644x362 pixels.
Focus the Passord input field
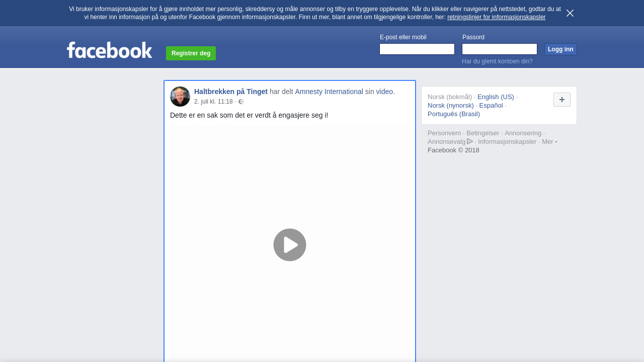(500, 49)
